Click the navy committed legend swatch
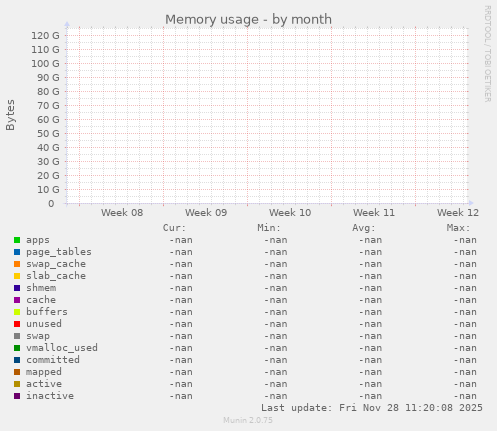The width and height of the screenshot is (497, 431). tap(17, 360)
